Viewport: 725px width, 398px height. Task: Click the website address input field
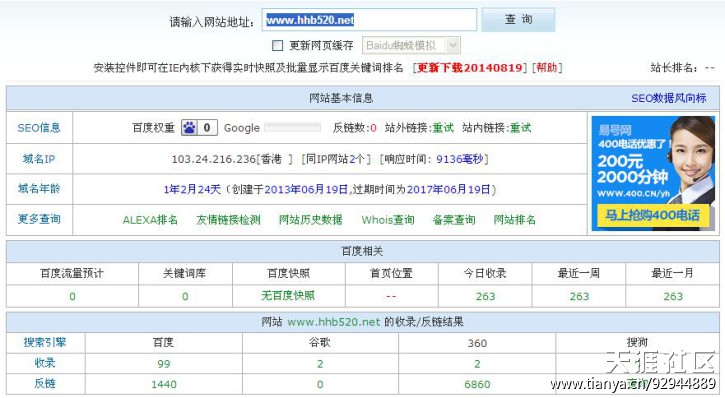pos(369,20)
